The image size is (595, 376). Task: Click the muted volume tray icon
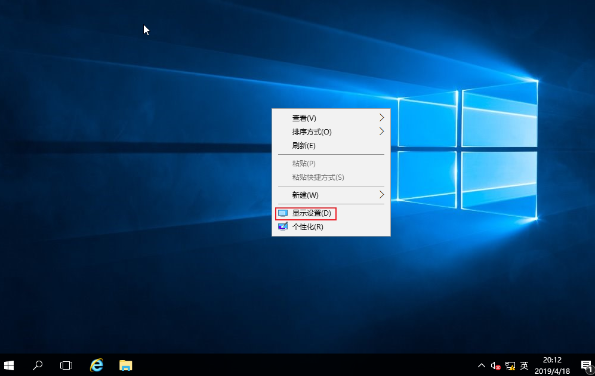tap(496, 366)
